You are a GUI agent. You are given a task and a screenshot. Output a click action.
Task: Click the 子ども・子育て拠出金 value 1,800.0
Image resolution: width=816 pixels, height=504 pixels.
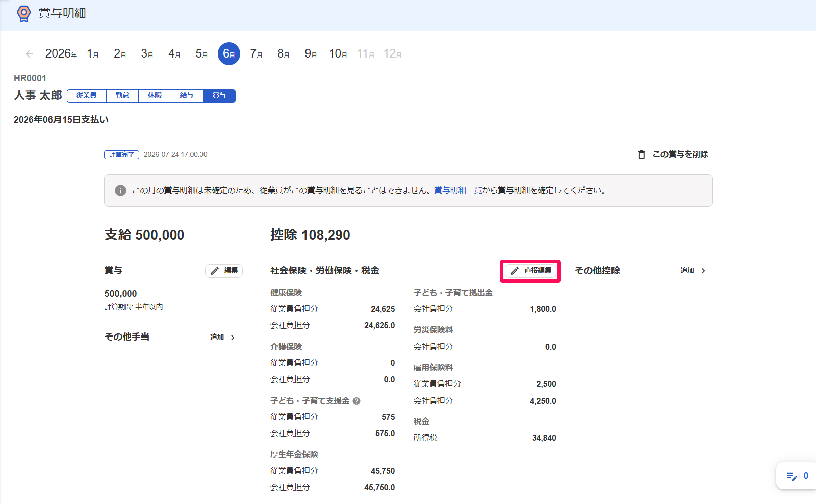pyautogui.click(x=543, y=309)
